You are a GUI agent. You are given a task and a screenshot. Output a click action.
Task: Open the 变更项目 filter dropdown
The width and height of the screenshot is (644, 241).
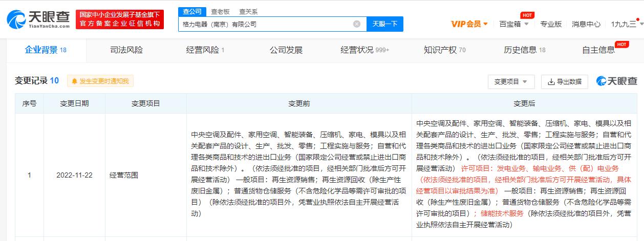[511, 81]
